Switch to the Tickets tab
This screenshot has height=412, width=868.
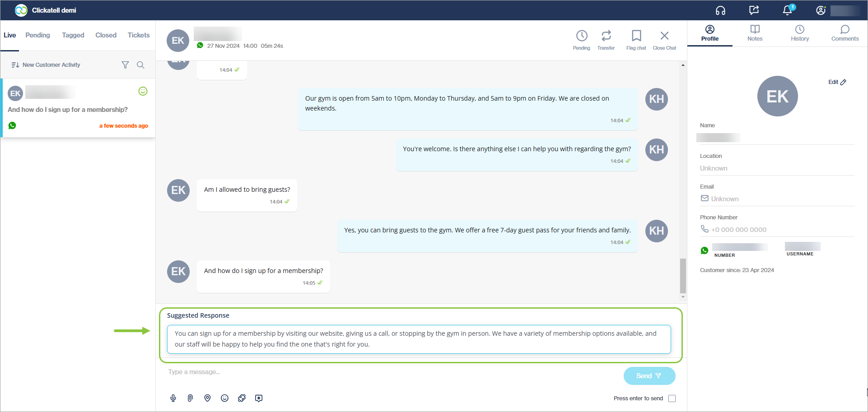[138, 35]
